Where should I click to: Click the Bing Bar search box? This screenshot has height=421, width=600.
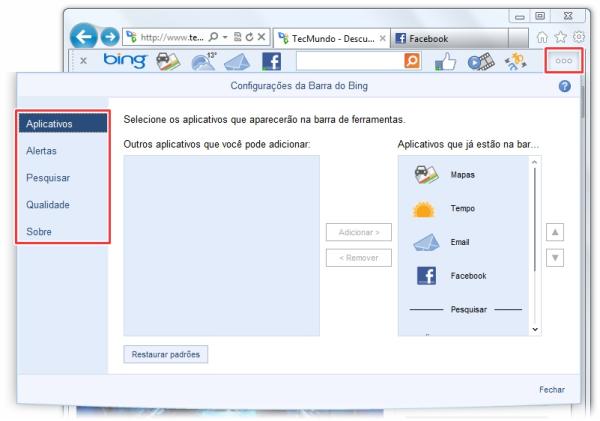click(x=350, y=61)
